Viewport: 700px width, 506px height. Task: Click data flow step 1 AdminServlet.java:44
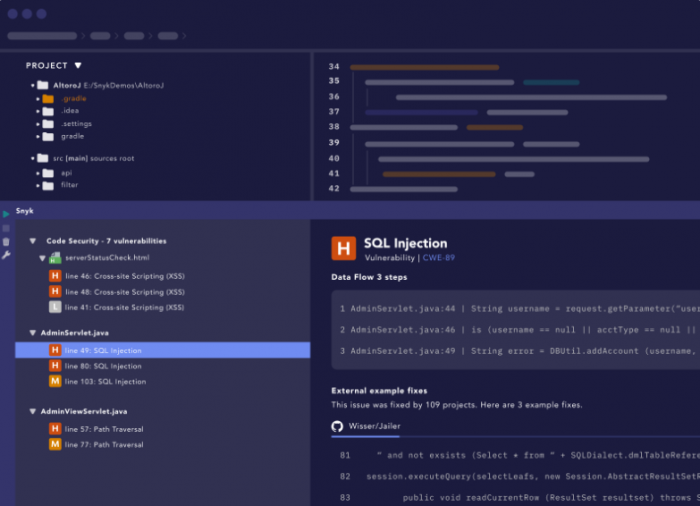click(520, 309)
